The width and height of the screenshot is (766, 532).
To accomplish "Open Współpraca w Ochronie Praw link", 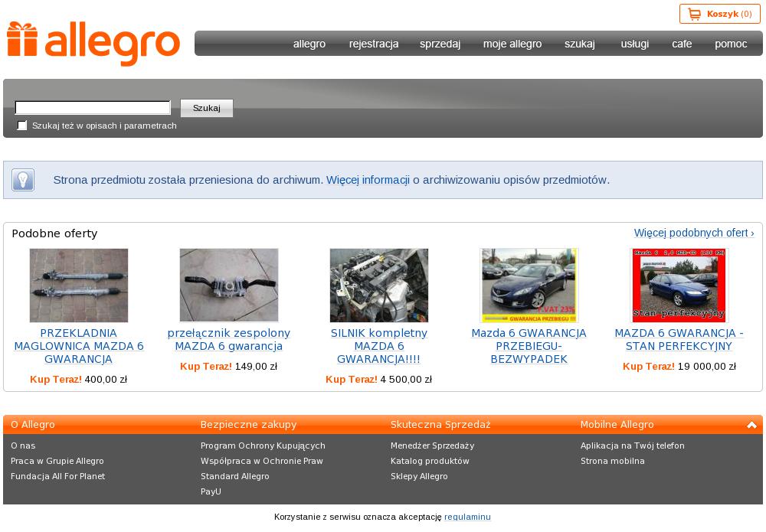I will pyautogui.click(x=262, y=461).
